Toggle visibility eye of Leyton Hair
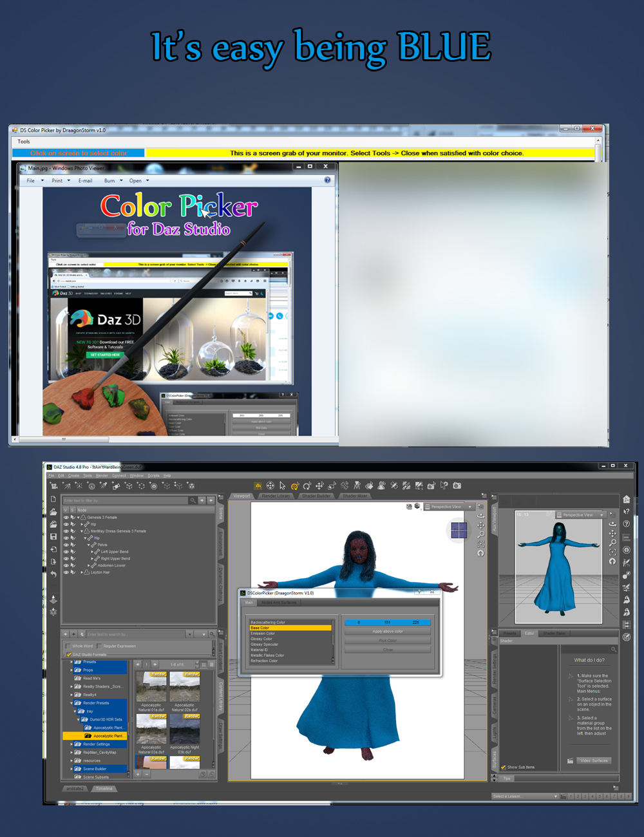The image size is (644, 837). click(66, 572)
